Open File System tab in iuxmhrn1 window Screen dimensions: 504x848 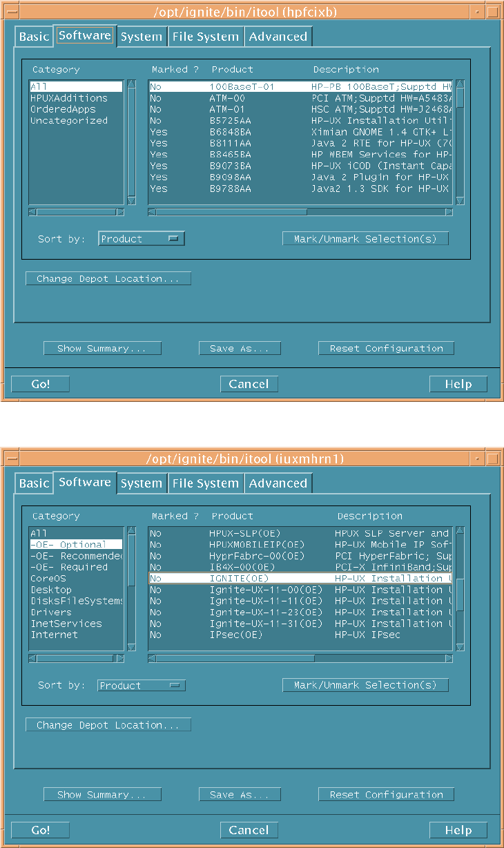(x=206, y=483)
